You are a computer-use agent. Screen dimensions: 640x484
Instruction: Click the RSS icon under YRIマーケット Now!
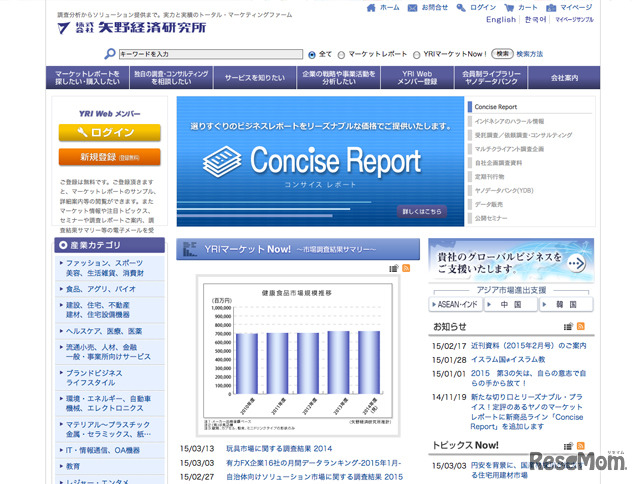pyautogui.click(x=406, y=269)
